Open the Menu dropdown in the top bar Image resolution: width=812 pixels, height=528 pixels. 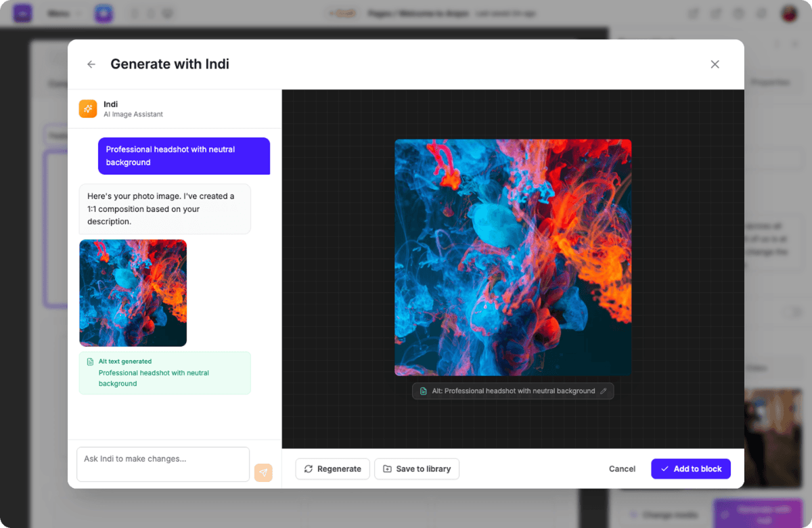pyautogui.click(x=61, y=13)
